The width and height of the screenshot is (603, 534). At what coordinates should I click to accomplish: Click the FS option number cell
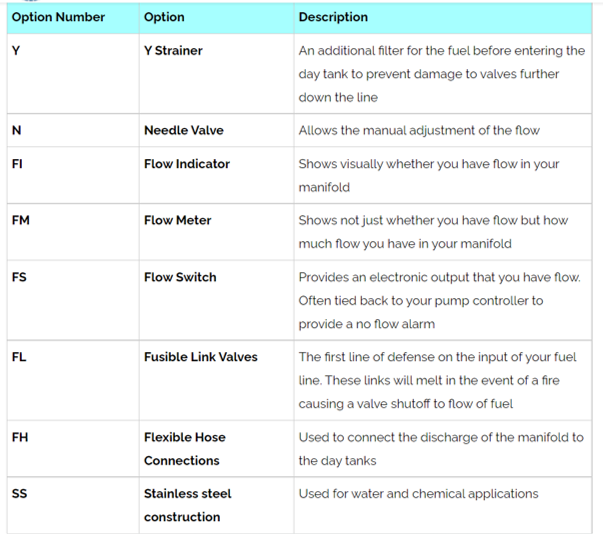(x=19, y=277)
